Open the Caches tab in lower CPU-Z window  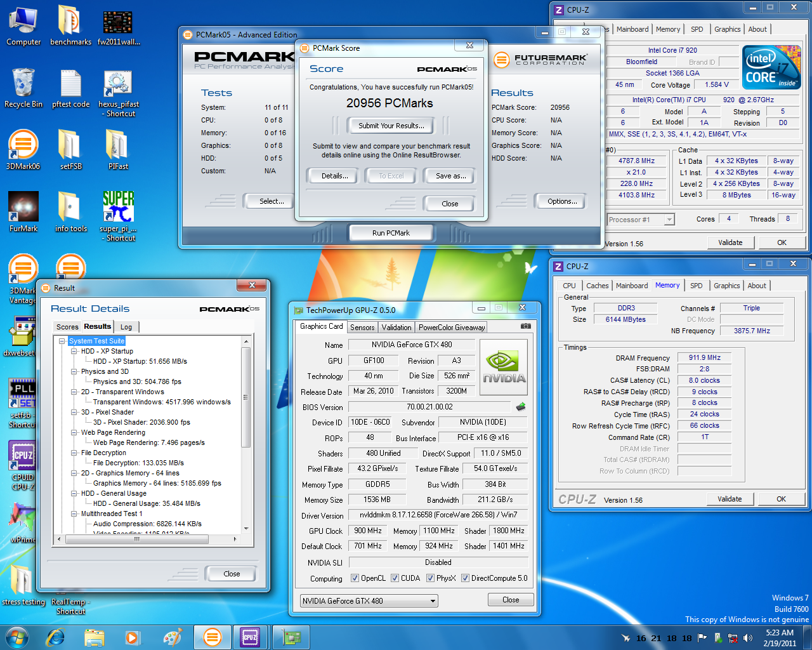[x=598, y=286]
